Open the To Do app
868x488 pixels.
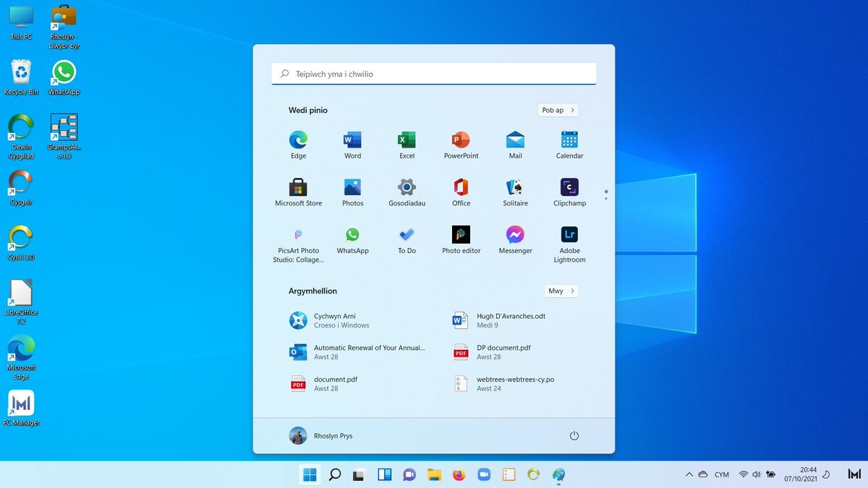pyautogui.click(x=407, y=240)
